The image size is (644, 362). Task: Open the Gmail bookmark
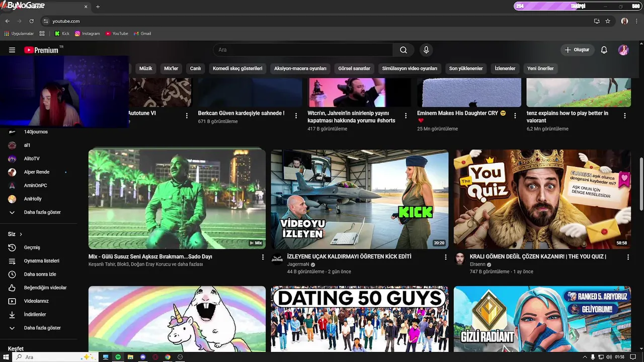142,34
